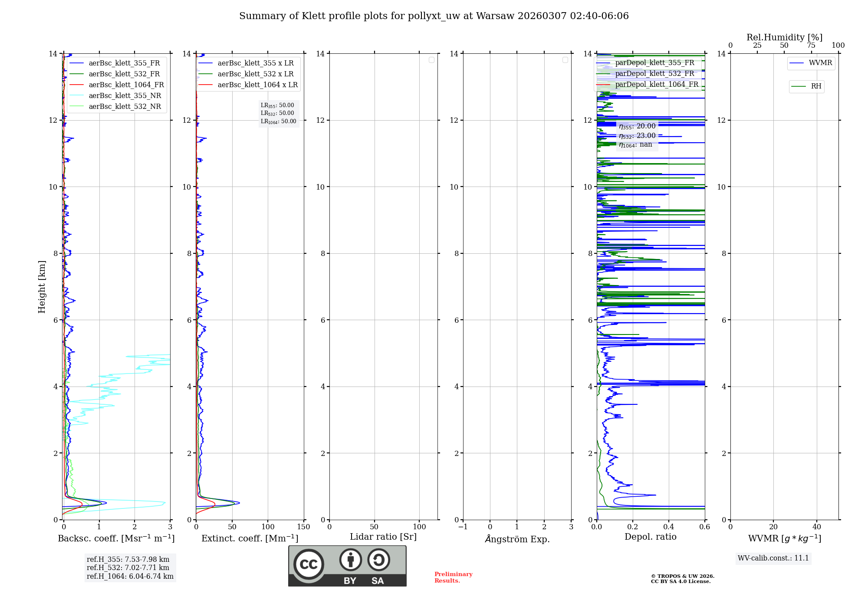This screenshot has width=868, height=590.
Task: Click the WVMR legend entry
Action: (x=820, y=63)
